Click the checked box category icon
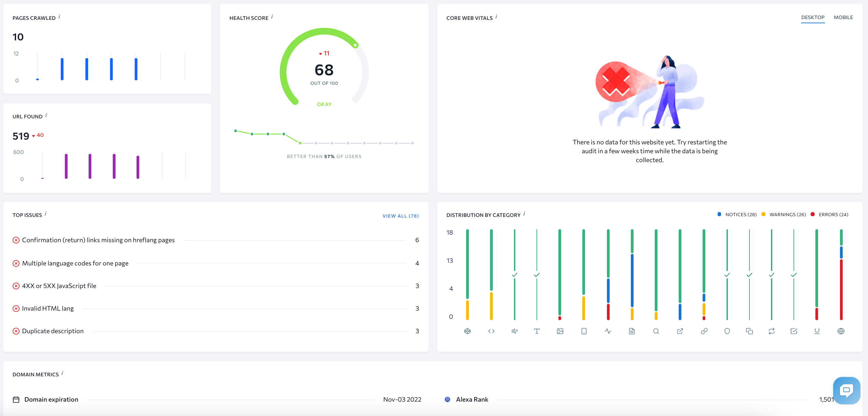Image resolution: width=868 pixels, height=416 pixels. (x=794, y=331)
